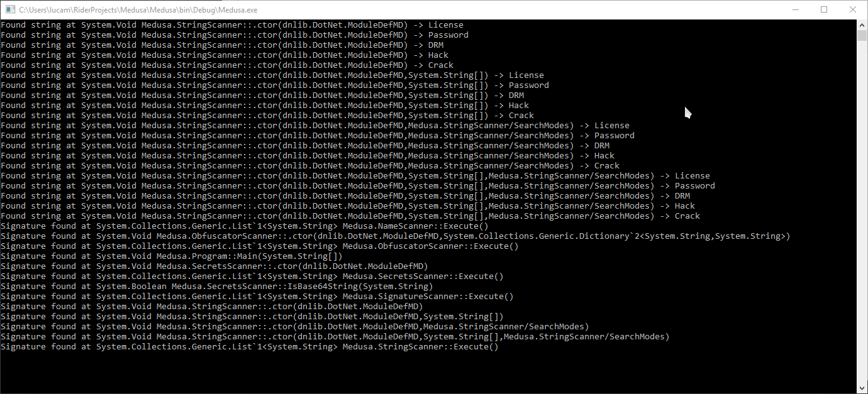Viewport: 868px width, 394px height.
Task: Select the ObfuscatorScanner::.ctor signature line
Action: point(395,236)
